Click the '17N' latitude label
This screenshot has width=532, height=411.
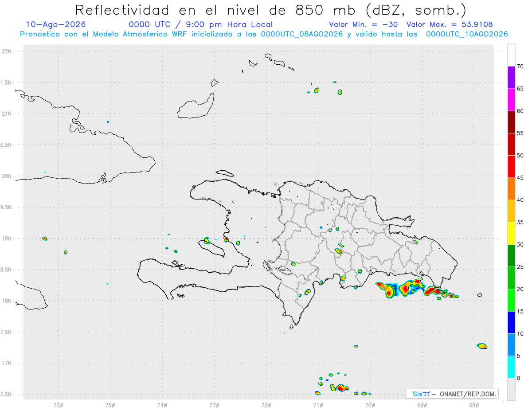[x=8, y=363]
